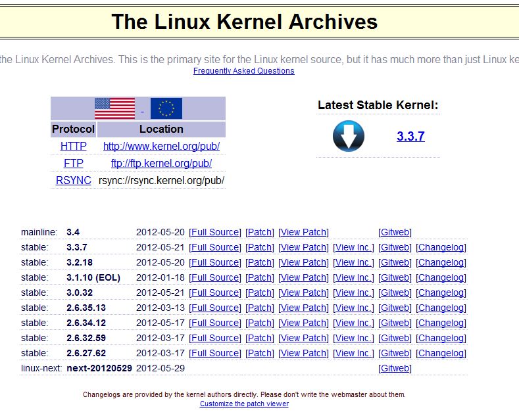
Task: Open View Patch for stable 2.6.27.62
Action: [303, 353]
